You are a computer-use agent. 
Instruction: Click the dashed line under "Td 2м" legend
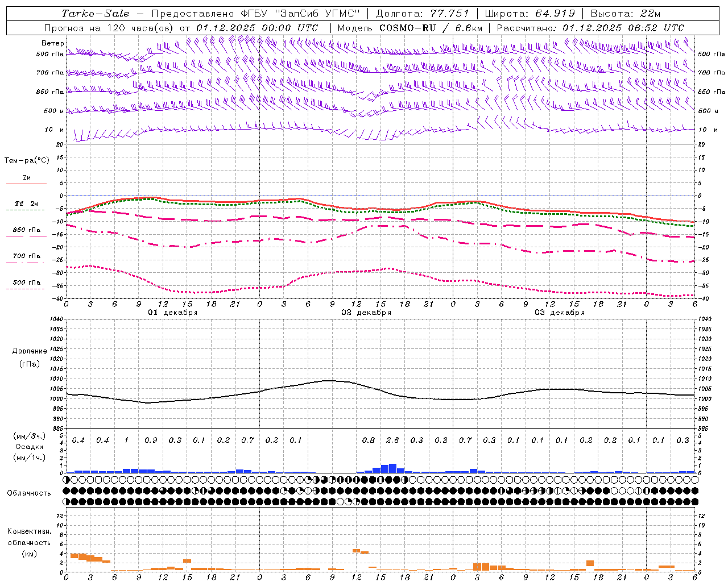point(26,210)
